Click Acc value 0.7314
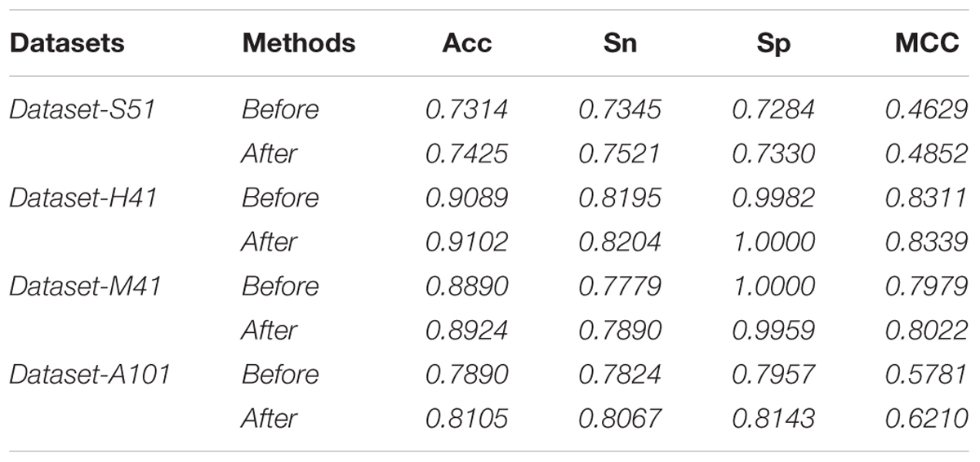 [466, 109]
